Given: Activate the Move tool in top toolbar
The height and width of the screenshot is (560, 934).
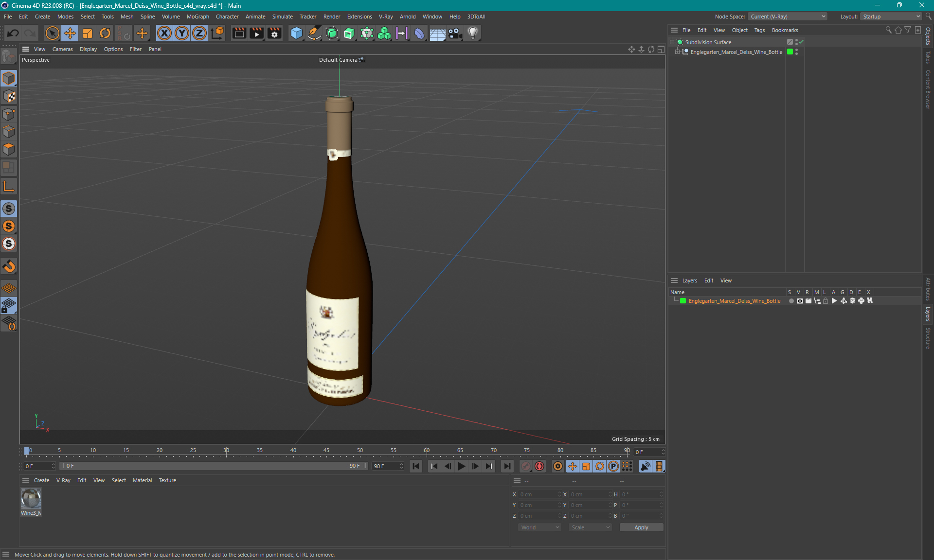Looking at the screenshot, I should 70,33.
